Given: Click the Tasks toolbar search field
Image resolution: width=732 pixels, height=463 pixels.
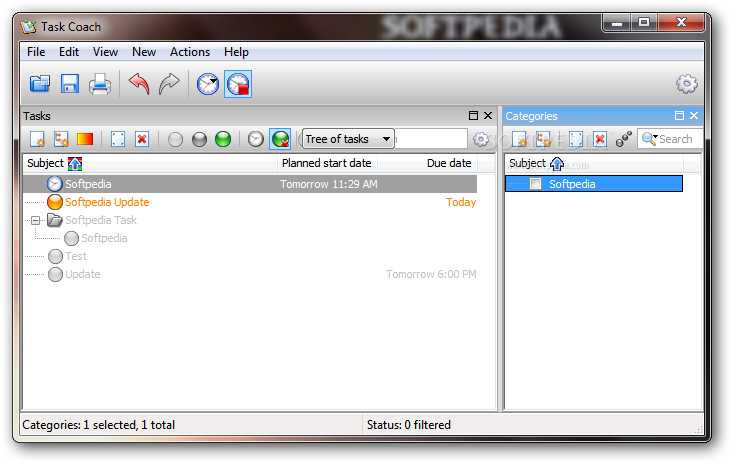Looking at the screenshot, I should click(x=430, y=139).
